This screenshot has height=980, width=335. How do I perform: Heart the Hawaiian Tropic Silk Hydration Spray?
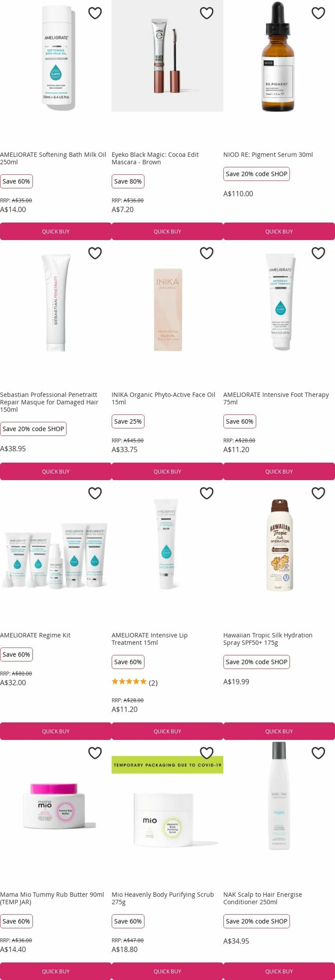[x=318, y=493]
